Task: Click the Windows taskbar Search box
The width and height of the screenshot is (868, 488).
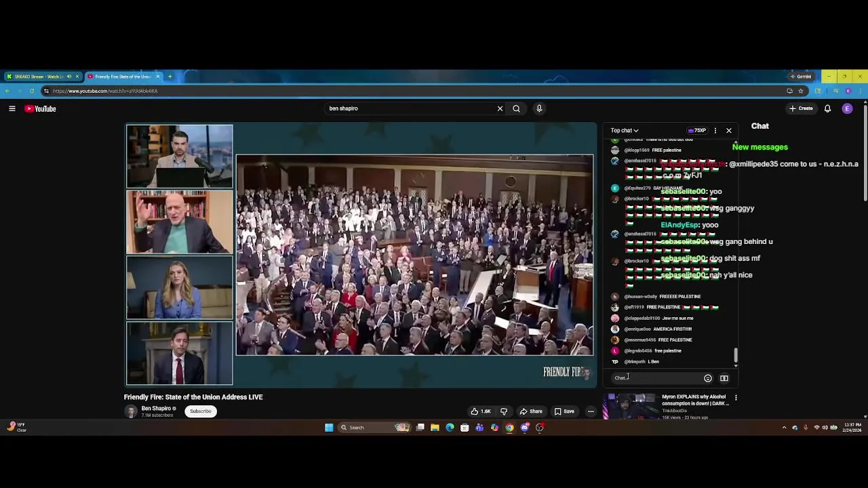Action: click(375, 428)
